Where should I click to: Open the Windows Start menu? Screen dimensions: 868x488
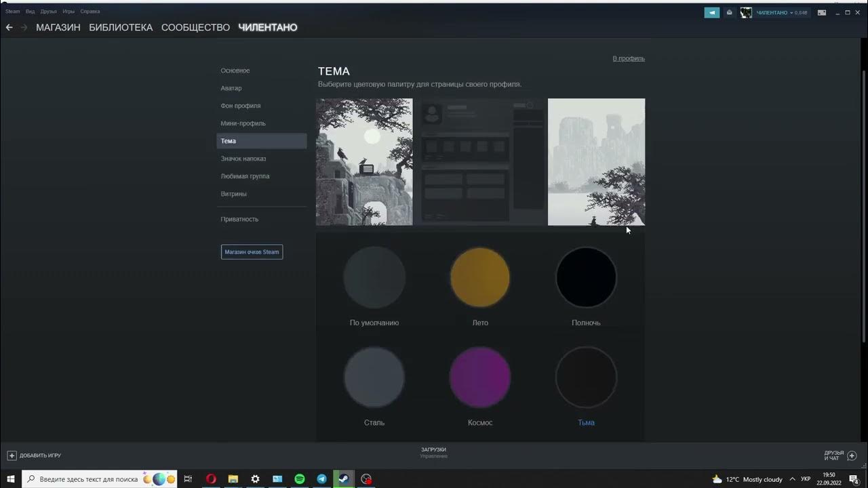click(x=11, y=479)
